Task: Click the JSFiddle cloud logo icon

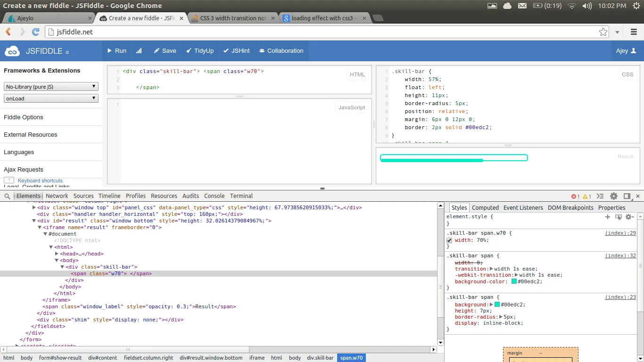Action: coord(12,51)
